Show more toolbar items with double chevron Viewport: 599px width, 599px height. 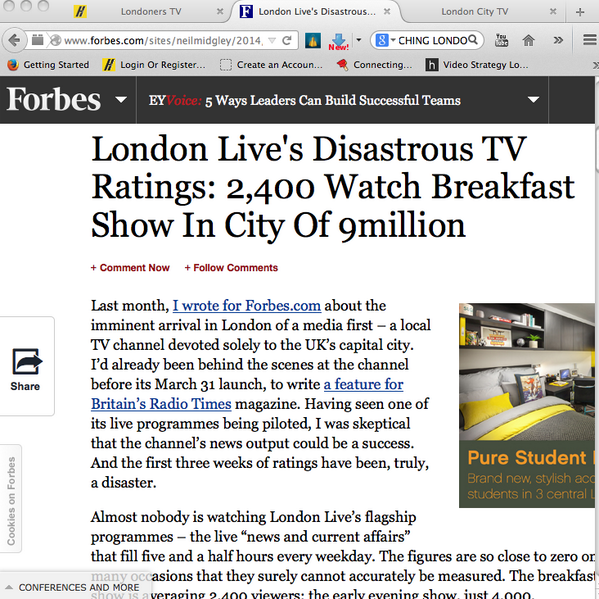(558, 40)
